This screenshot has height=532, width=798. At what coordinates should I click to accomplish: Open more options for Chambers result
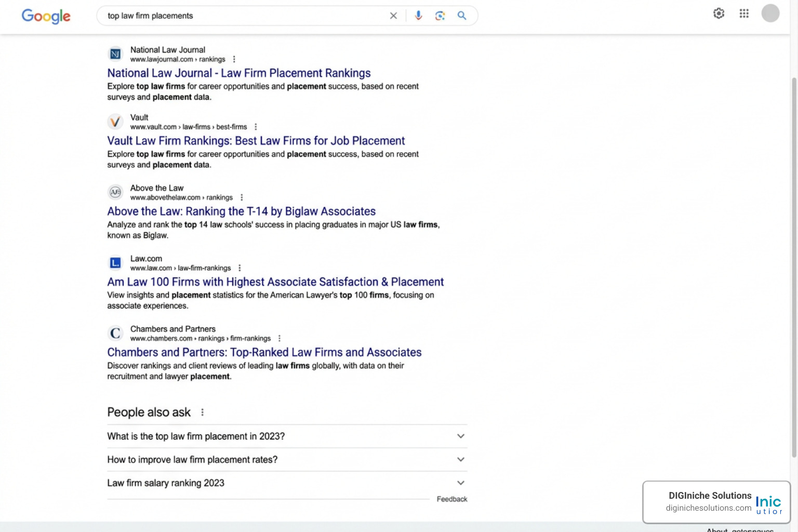280,338
